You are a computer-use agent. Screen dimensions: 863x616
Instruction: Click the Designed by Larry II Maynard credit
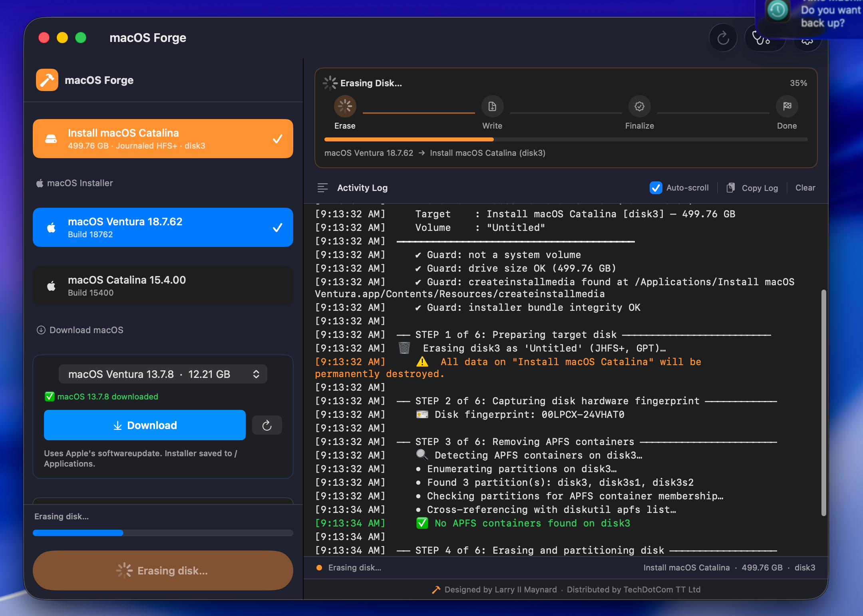coord(501,590)
